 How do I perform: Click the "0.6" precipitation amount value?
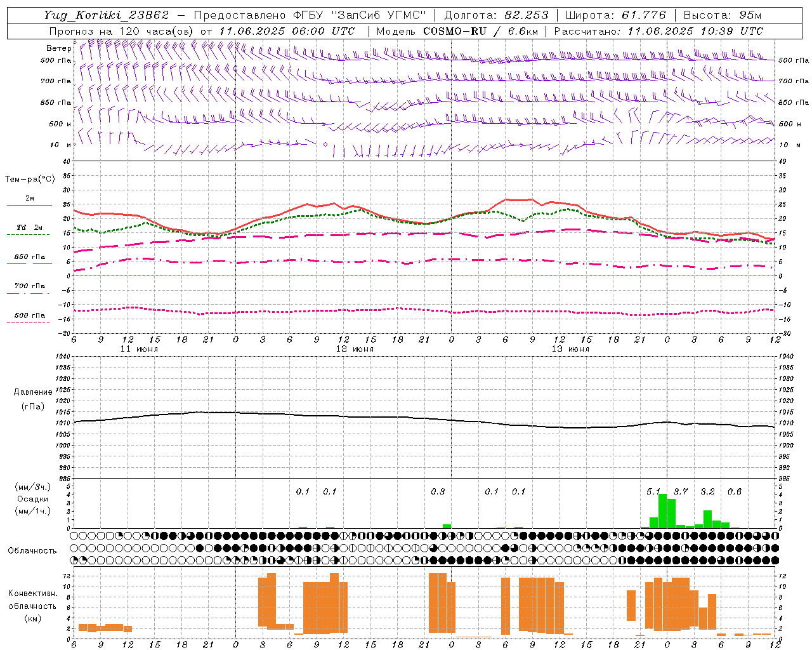coord(735,492)
